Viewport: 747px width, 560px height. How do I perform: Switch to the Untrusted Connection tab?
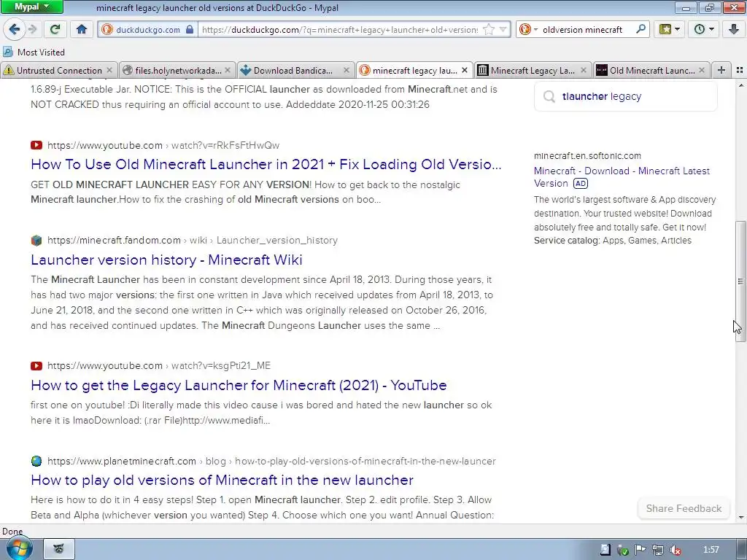tap(59, 71)
